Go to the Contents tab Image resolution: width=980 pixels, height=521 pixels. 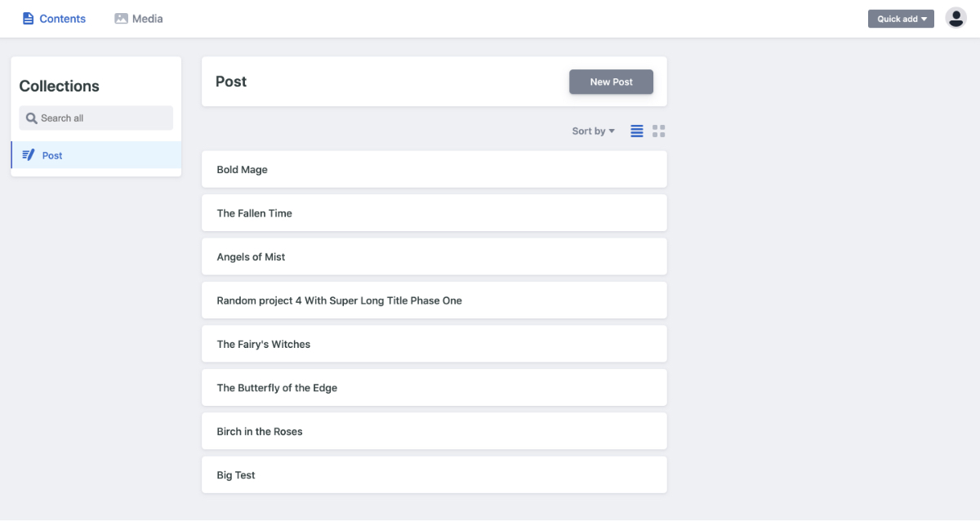pyautogui.click(x=62, y=19)
